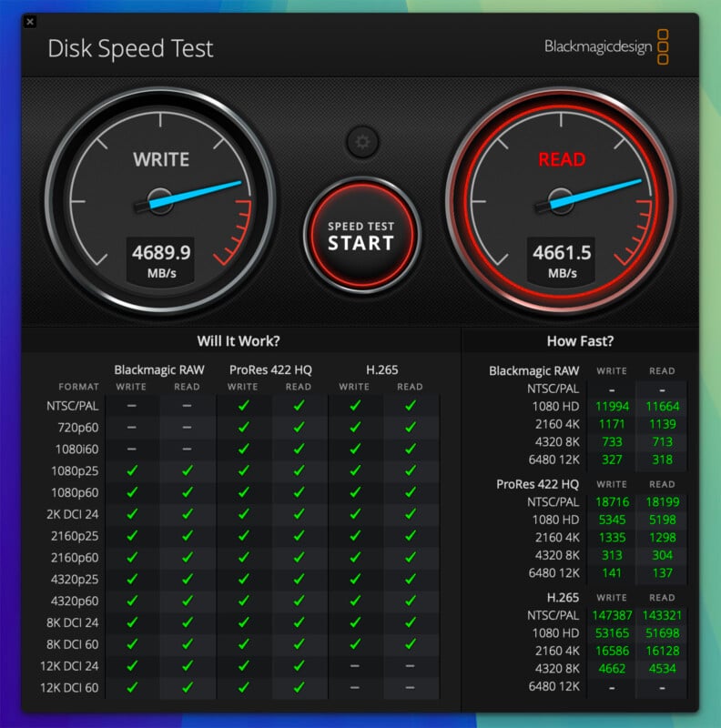Click Blackmagic RAW write dash for 1080i60
This screenshot has height=728, width=721.
(132, 449)
